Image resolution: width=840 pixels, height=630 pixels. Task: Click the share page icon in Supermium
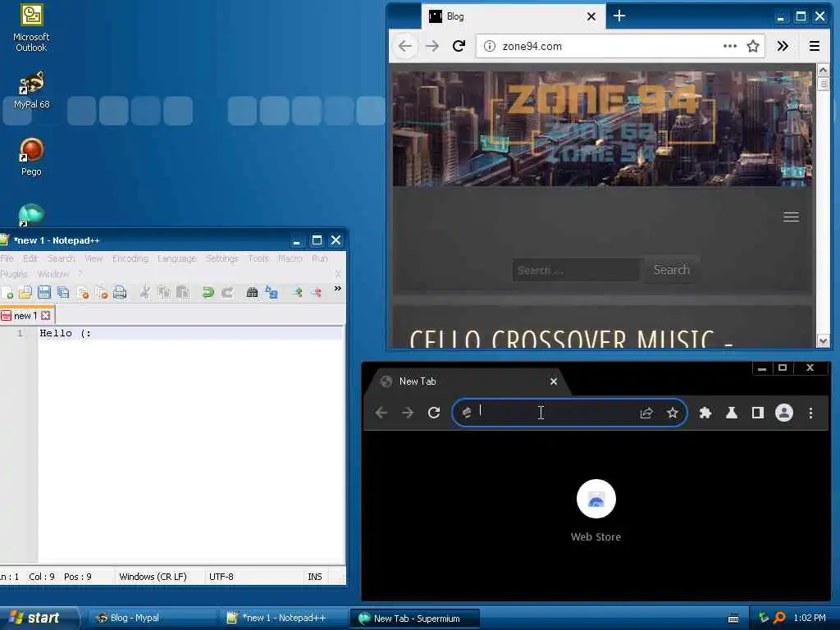(x=646, y=413)
